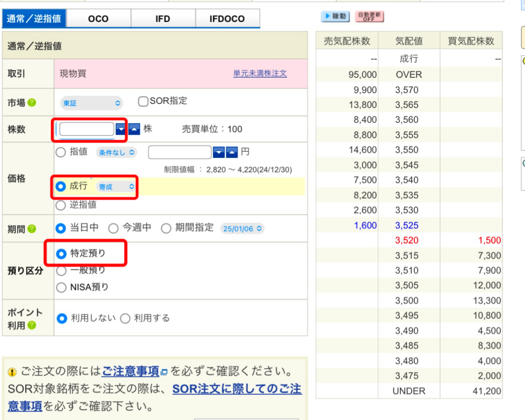This screenshot has height=420, width=525.
Task: Decrease share quantity with down arrow
Action: (120, 130)
